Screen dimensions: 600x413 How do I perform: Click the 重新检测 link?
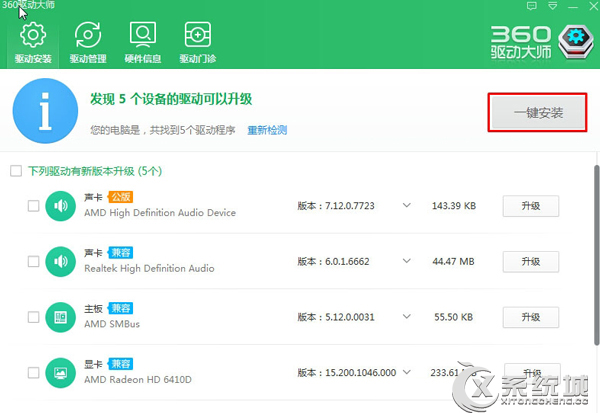[267, 130]
